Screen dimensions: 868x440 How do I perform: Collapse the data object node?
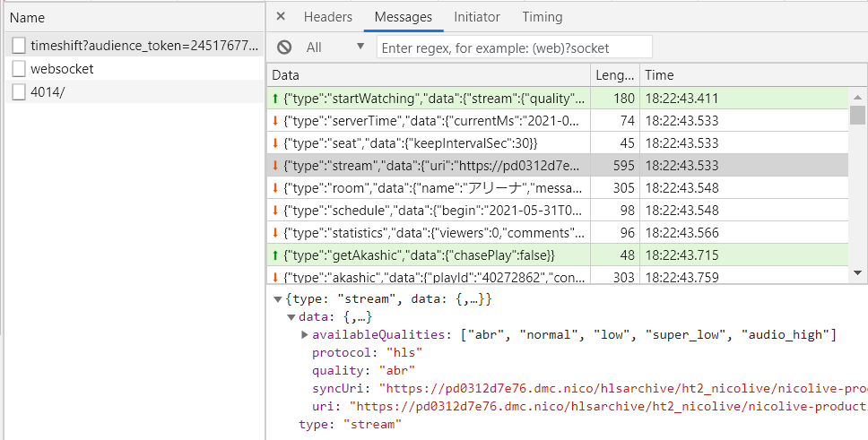tap(291, 317)
